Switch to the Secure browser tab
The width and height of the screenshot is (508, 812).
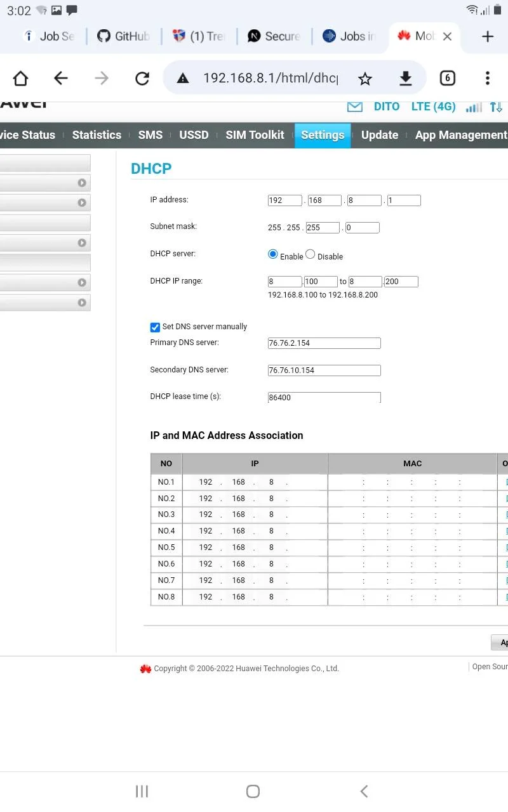tap(274, 36)
